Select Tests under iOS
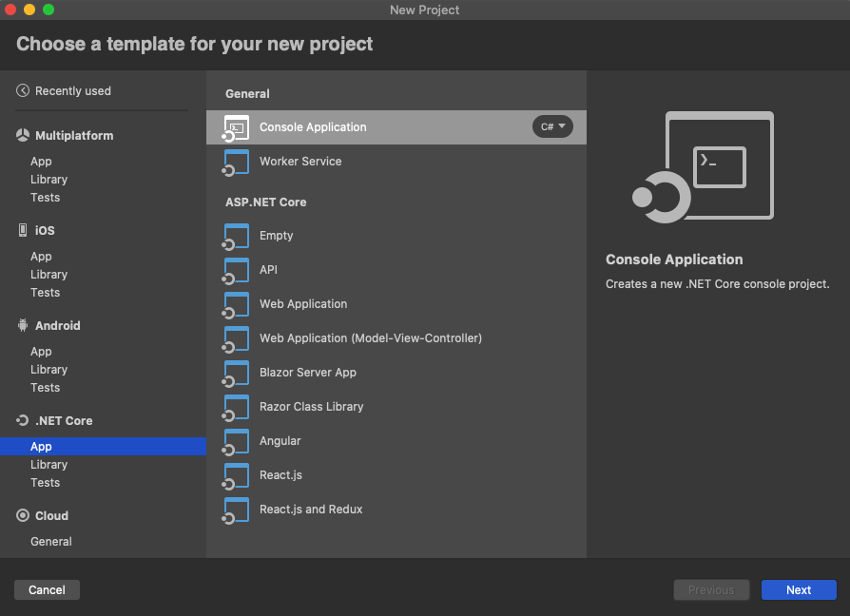The height and width of the screenshot is (616, 850). 45,292
